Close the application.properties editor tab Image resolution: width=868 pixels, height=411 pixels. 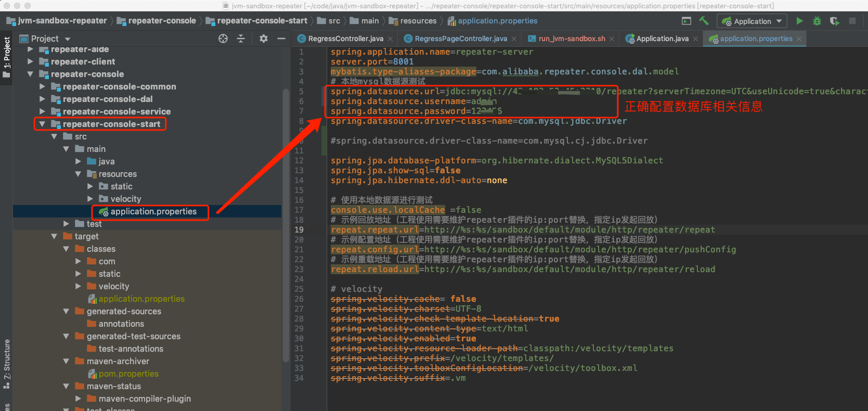point(799,39)
